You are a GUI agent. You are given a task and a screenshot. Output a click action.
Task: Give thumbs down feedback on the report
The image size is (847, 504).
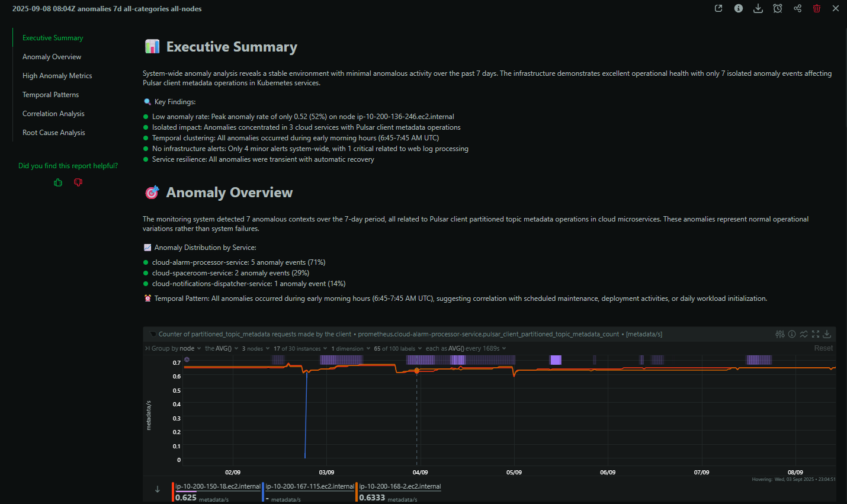[78, 182]
